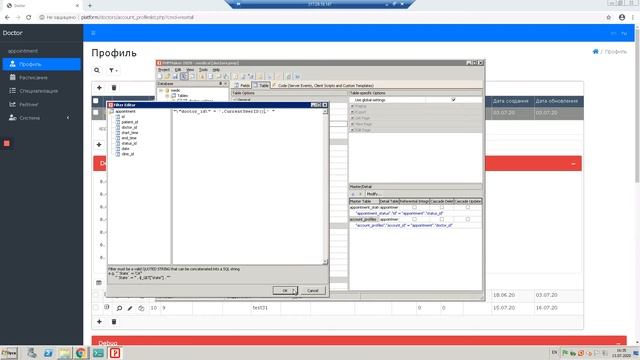Toggle Cascade Delete for account_profiles row

click(442, 219)
